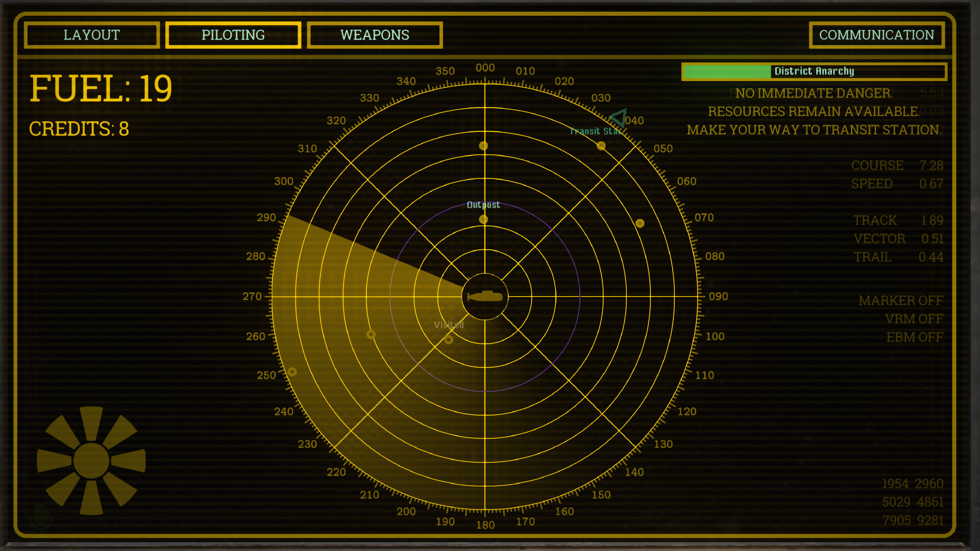Click the SPEED value readout
Image resolution: width=980 pixels, height=551 pixels.
pyautogui.click(x=931, y=184)
